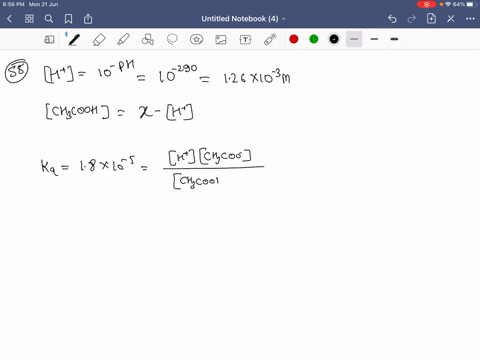Image resolution: width=480 pixels, height=360 pixels.
Task: Select the medium stroke width
Action: click(374, 39)
